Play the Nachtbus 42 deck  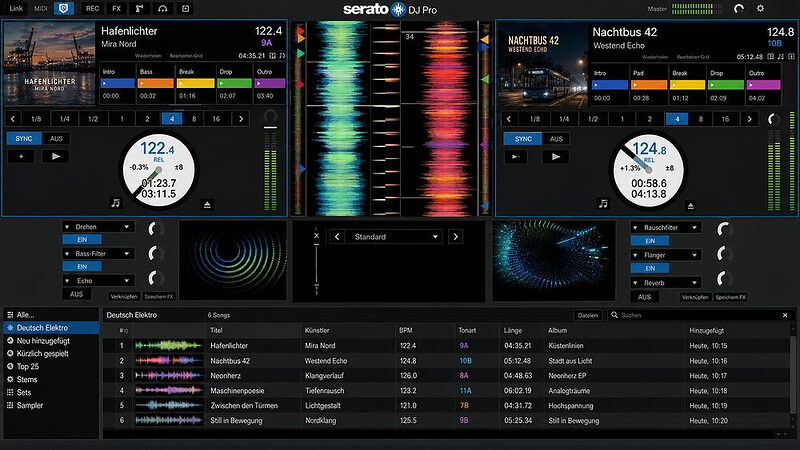tap(555, 157)
